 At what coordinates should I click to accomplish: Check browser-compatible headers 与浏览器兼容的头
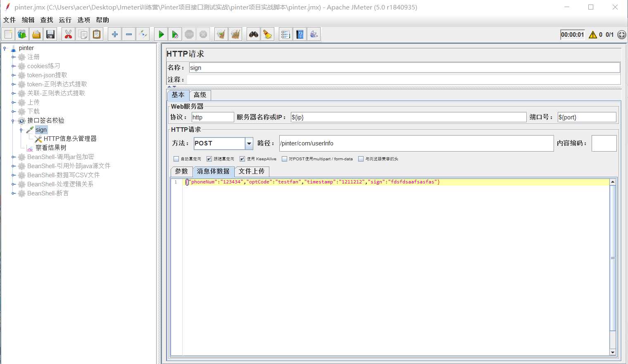click(x=361, y=159)
